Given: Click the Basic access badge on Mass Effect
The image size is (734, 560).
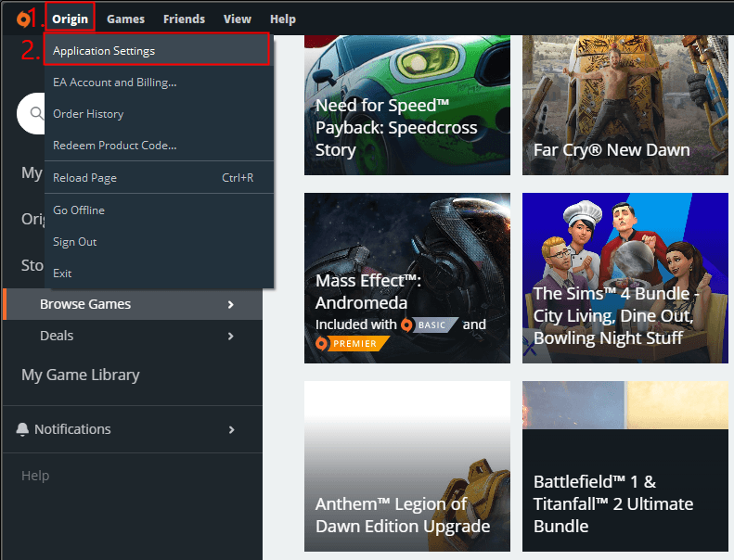Looking at the screenshot, I should [430, 325].
